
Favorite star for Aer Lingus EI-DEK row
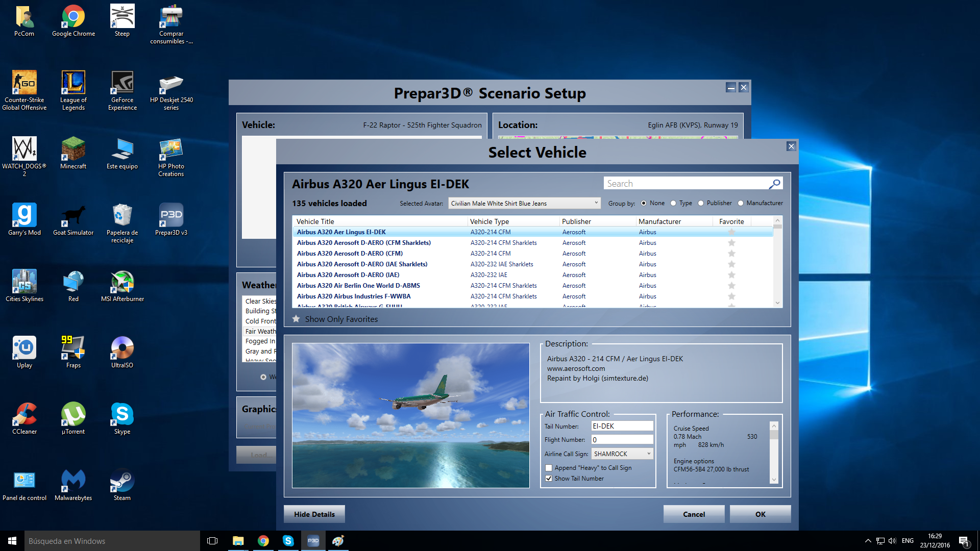[731, 232]
